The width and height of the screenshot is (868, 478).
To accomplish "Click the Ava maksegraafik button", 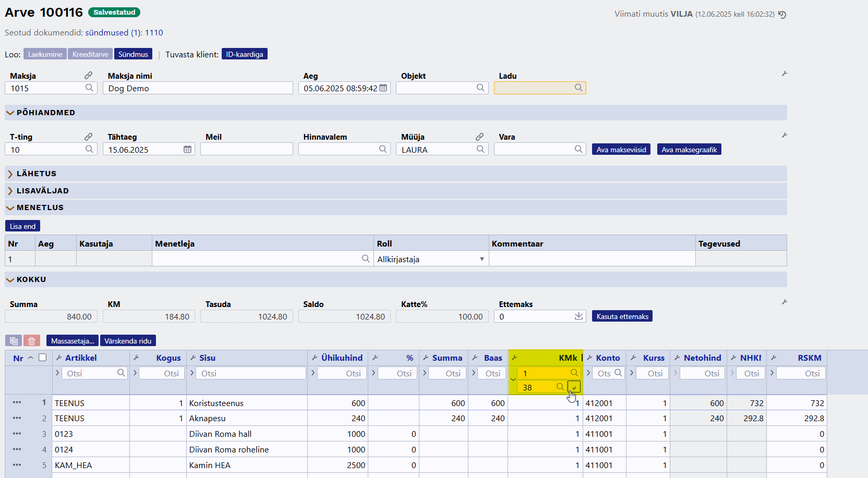I will pyautogui.click(x=689, y=150).
